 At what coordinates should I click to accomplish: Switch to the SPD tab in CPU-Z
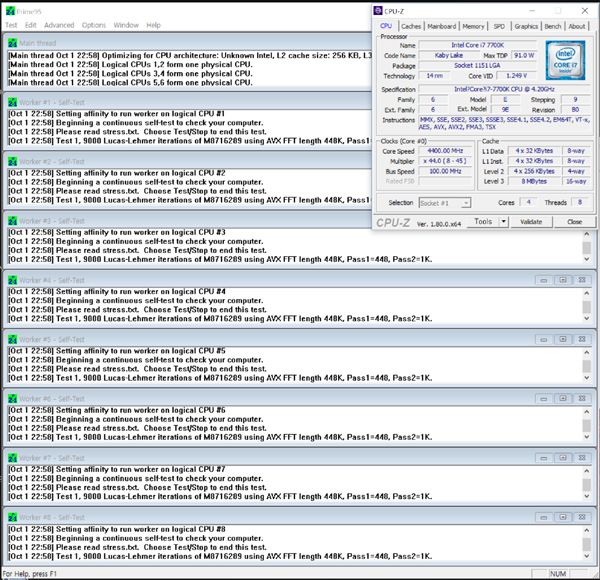point(499,26)
